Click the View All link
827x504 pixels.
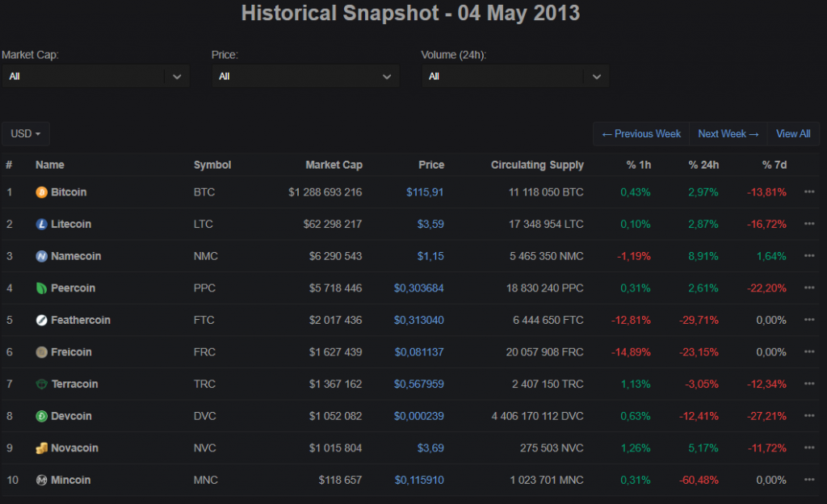click(793, 133)
